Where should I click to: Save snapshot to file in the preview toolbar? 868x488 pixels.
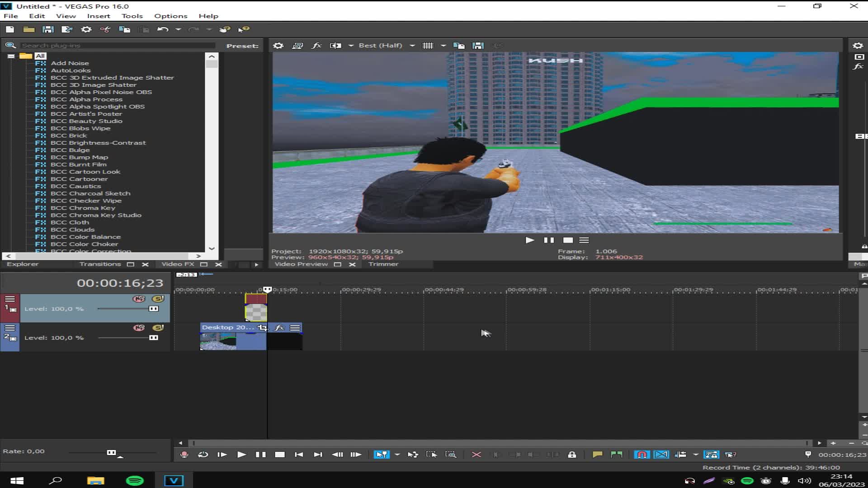(x=478, y=46)
